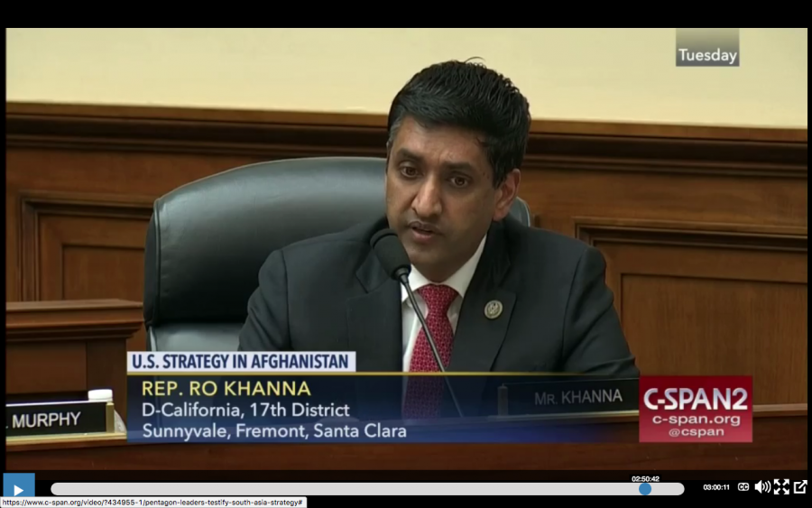Click the 02:50:42 time tooltip above the scrubber
This screenshot has width=812, height=508.
pyautogui.click(x=645, y=478)
